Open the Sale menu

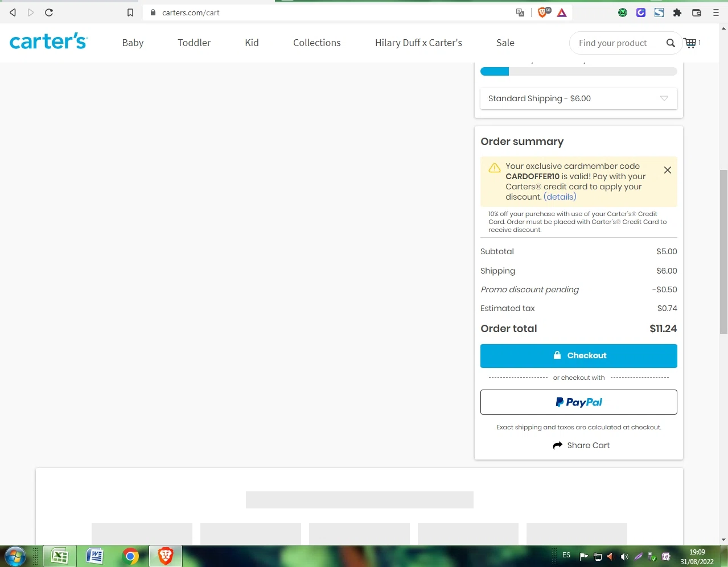tap(505, 43)
